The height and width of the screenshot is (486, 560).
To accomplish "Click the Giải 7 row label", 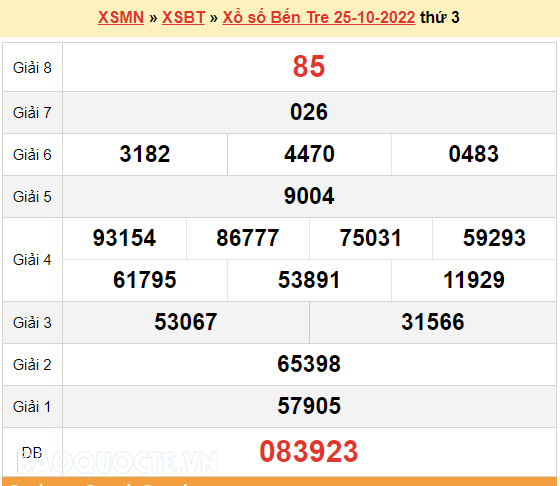I will [32, 113].
